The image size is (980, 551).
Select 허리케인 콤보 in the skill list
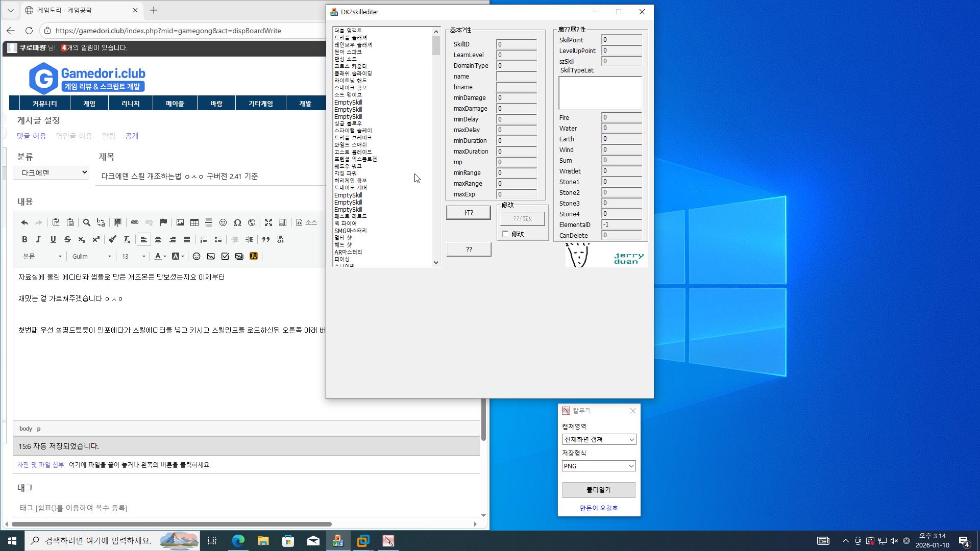click(351, 181)
